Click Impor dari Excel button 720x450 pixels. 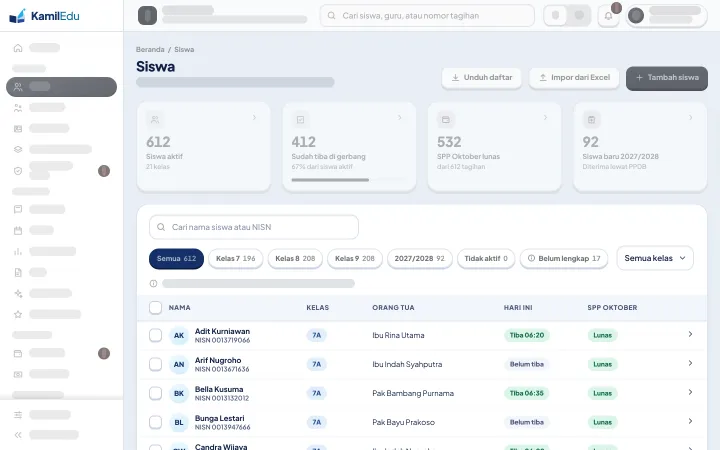[x=574, y=78]
